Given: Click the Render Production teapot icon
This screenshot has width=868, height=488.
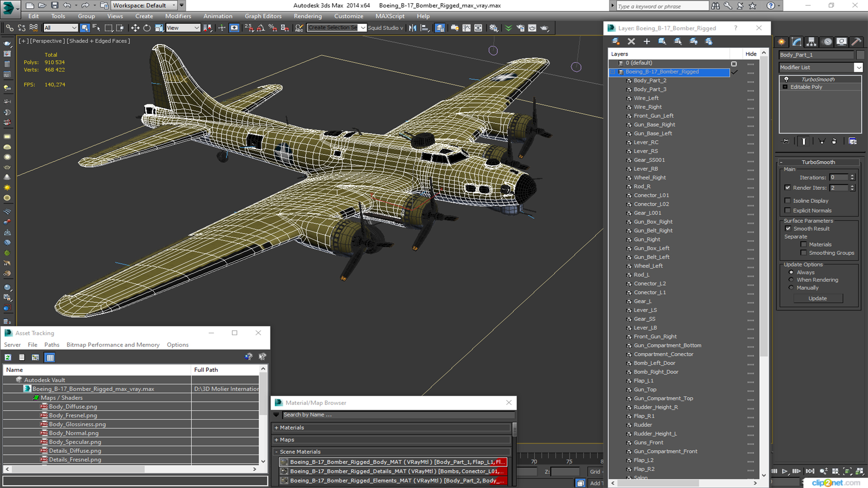Looking at the screenshot, I should (544, 28).
